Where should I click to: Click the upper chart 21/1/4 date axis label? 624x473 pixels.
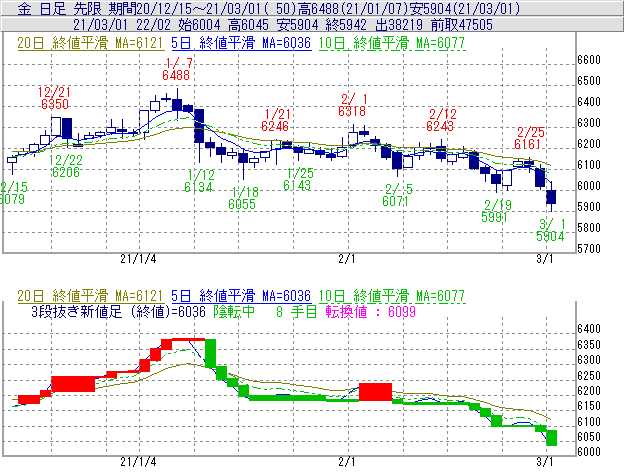click(x=138, y=259)
